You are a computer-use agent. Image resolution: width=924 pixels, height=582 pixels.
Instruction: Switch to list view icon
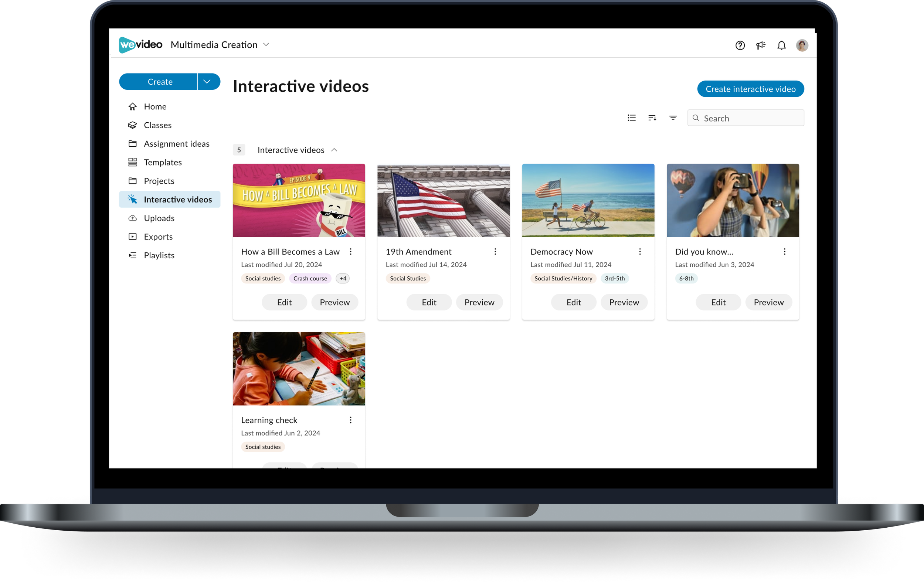[632, 118]
